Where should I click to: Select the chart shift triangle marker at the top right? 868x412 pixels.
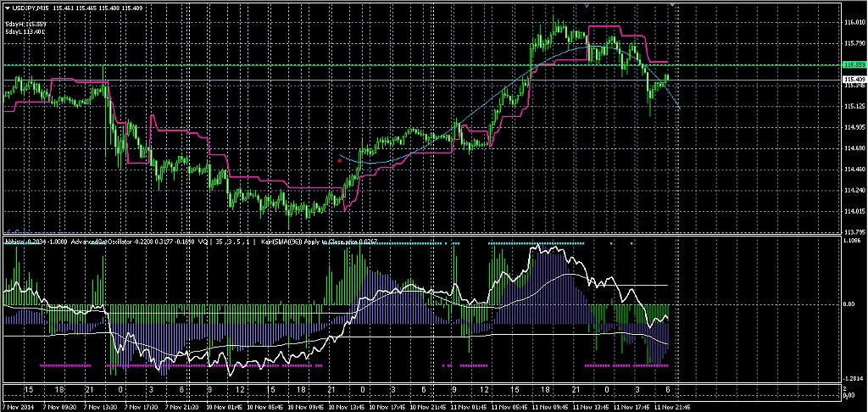[672, 4]
